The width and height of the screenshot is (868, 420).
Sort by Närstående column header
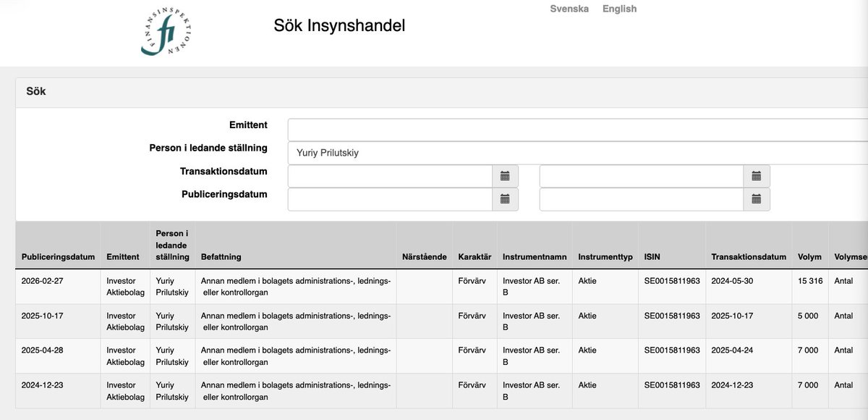pyautogui.click(x=425, y=257)
